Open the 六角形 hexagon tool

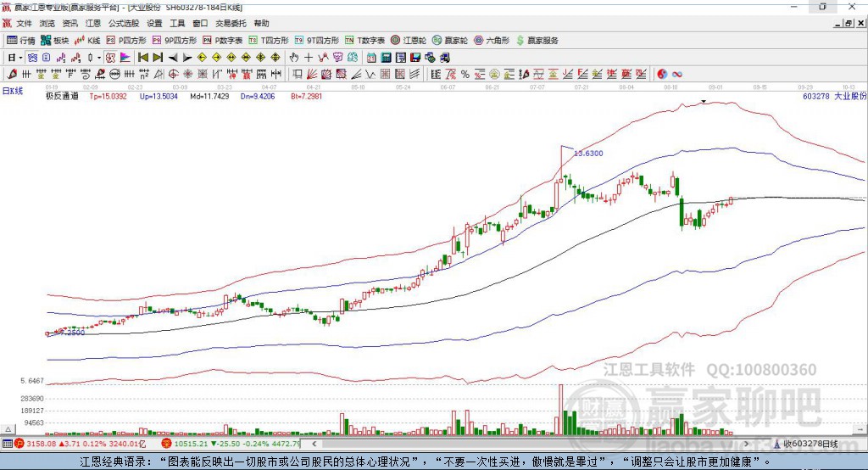[x=492, y=41]
